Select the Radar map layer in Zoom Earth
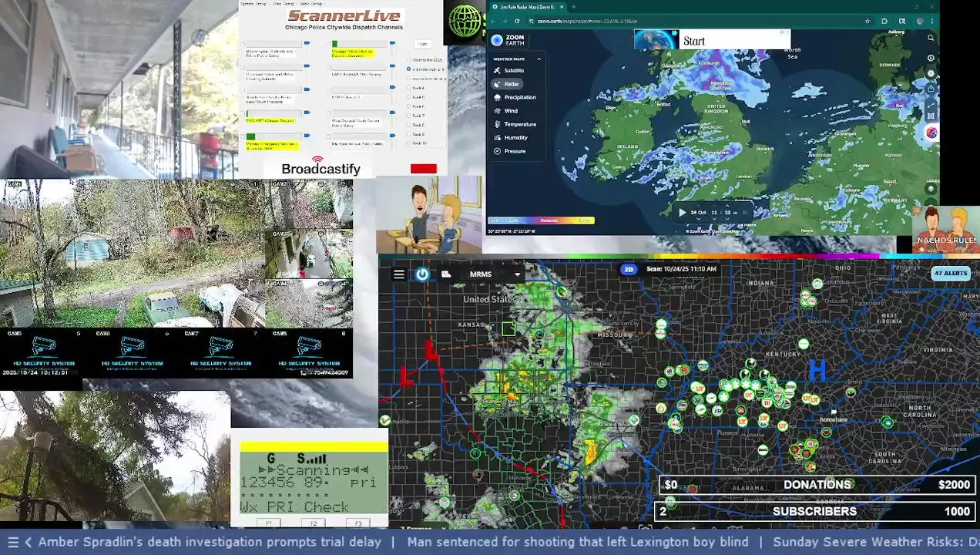 point(507,83)
